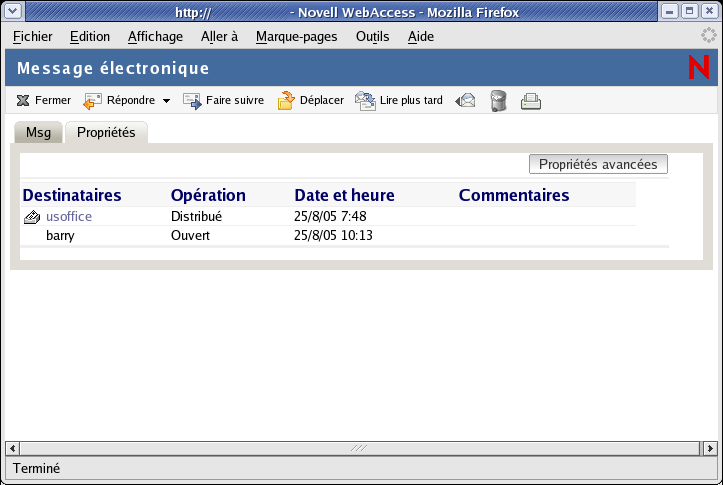Open the window menu in the title bar

point(13,11)
